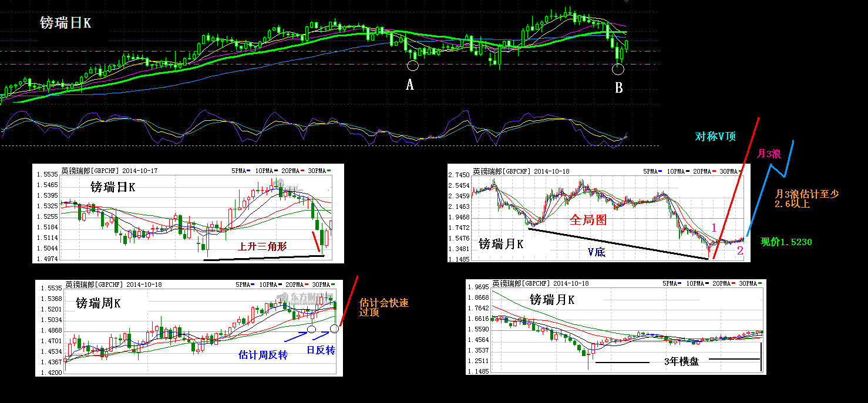This screenshot has height=403, width=868.
Task: Click the 估计周反转 label in the weekly chart
Action: (263, 355)
